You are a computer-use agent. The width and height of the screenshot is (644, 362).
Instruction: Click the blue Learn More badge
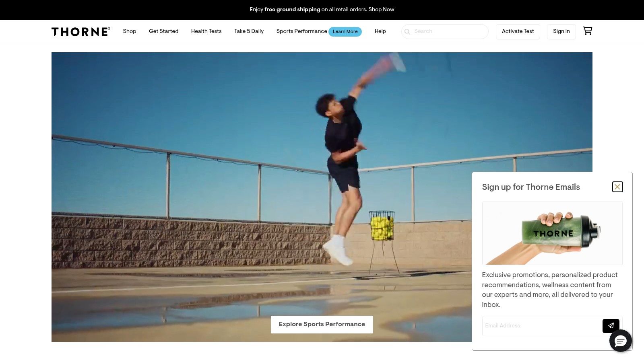(x=345, y=32)
